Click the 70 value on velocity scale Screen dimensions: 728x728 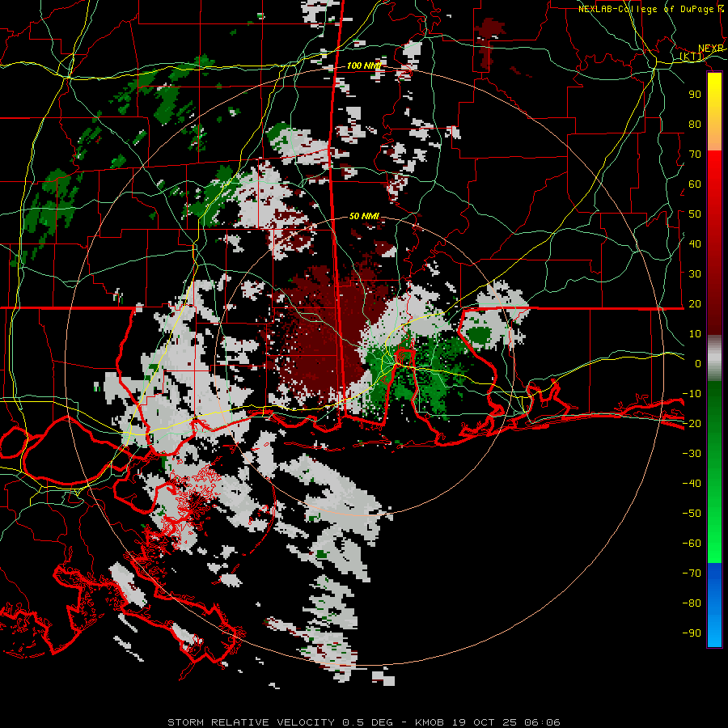coord(695,154)
